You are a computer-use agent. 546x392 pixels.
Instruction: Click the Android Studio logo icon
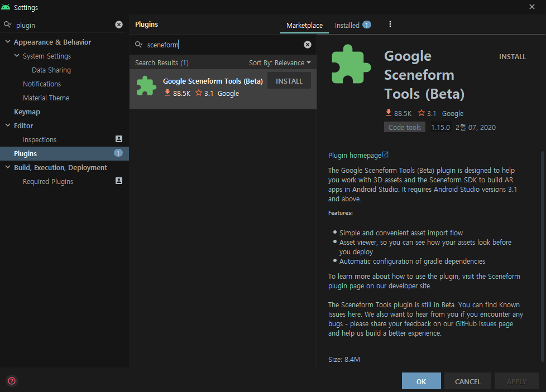[6, 7]
